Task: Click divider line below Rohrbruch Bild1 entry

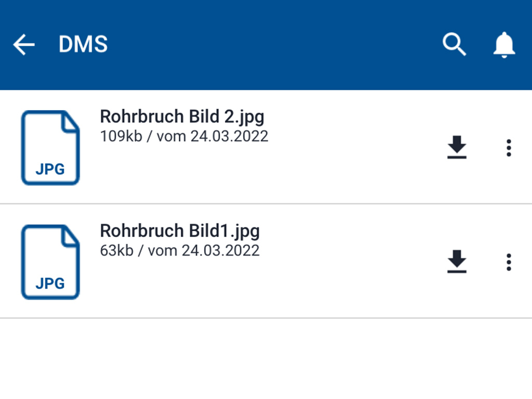Action: pos(266,318)
